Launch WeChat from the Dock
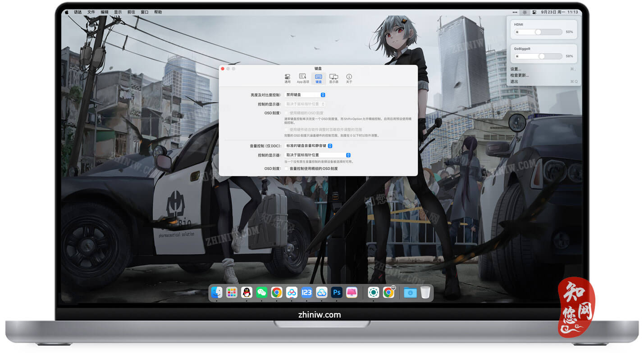This screenshot has height=359, width=644. pyautogui.click(x=261, y=293)
